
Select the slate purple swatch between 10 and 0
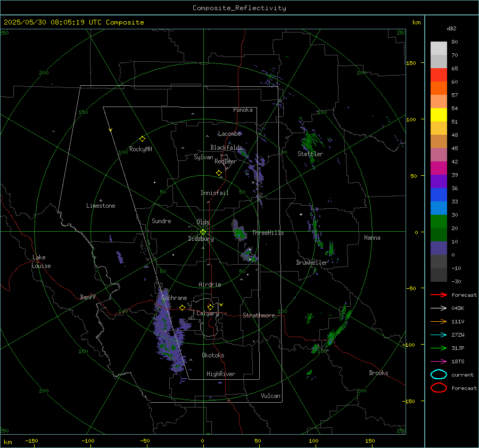point(439,248)
